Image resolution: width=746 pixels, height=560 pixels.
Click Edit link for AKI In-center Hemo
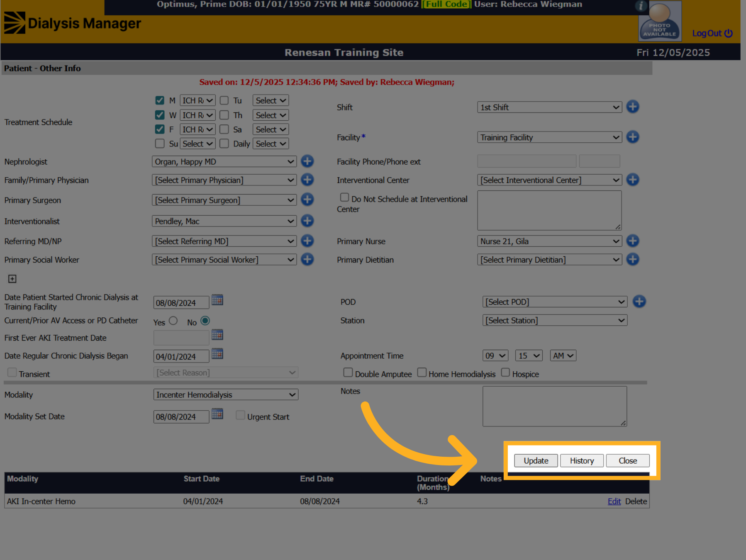[x=614, y=501]
